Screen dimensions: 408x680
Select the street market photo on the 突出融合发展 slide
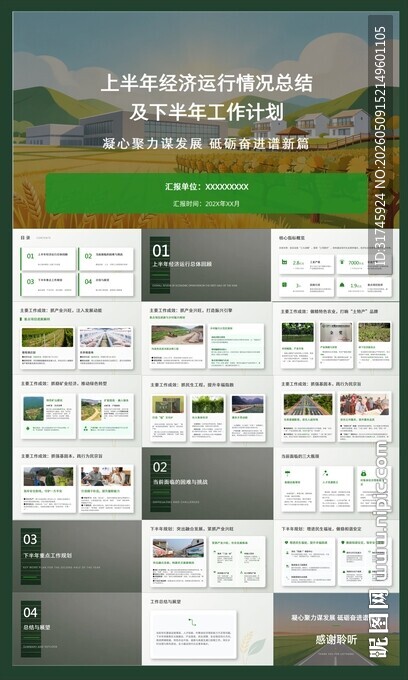pyautogui.click(x=178, y=548)
